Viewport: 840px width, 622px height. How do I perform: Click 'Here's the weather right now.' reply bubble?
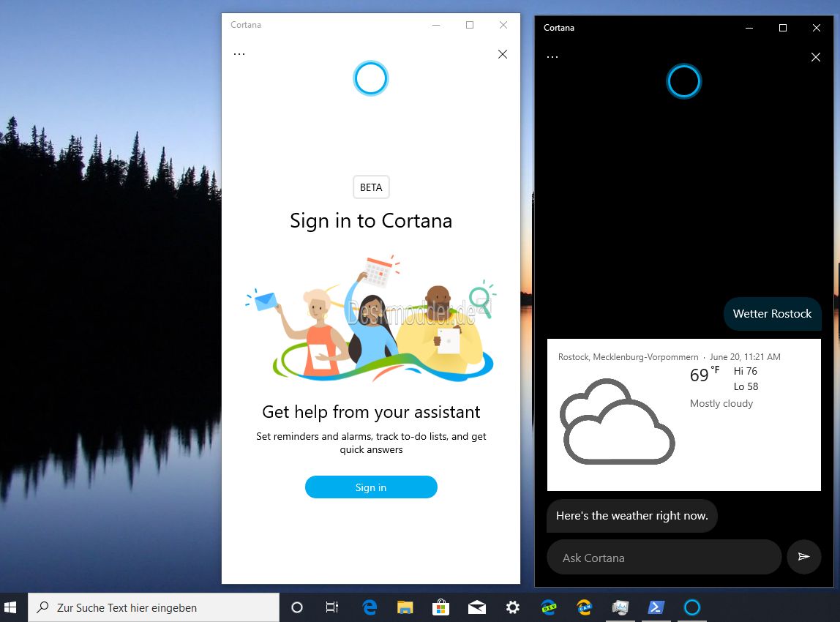(x=631, y=516)
